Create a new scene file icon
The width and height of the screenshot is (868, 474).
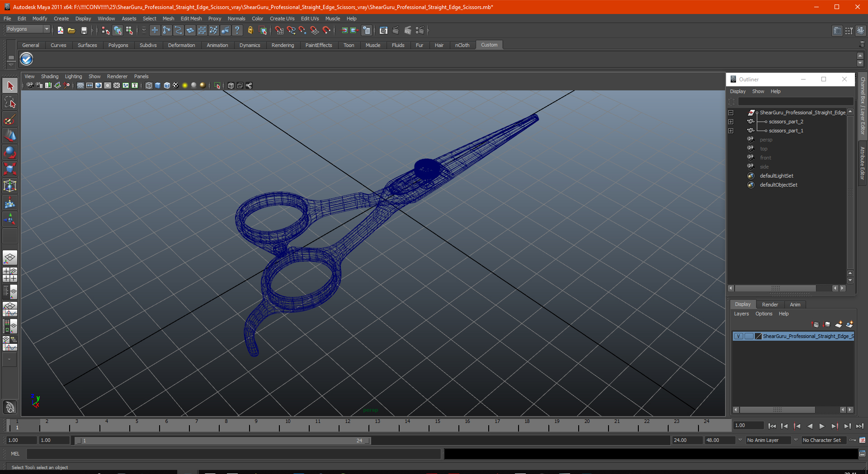click(x=60, y=30)
